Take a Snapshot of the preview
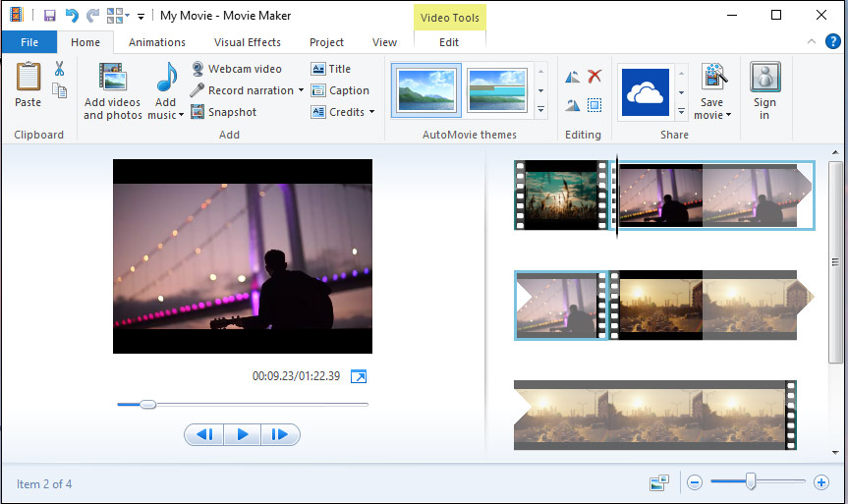This screenshot has height=504, width=848. pyautogui.click(x=223, y=112)
